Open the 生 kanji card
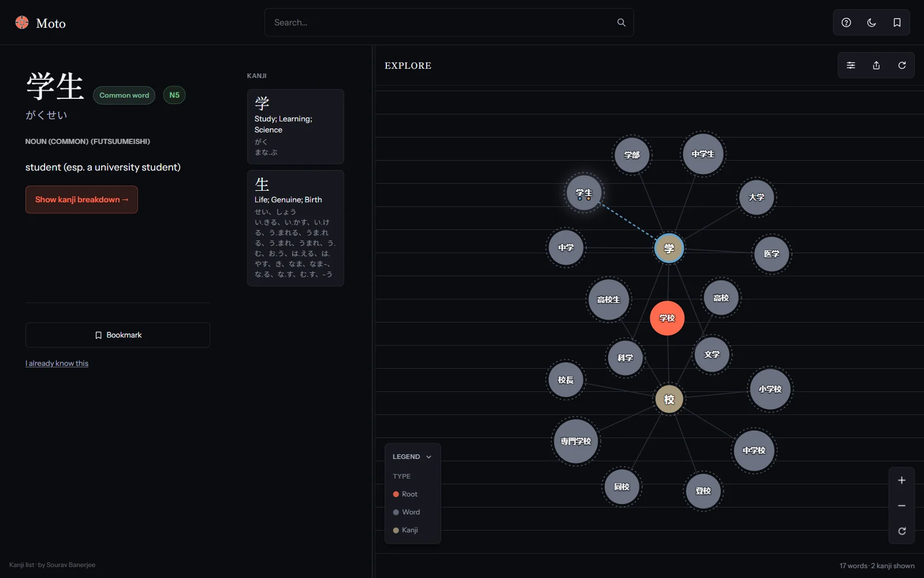The height and width of the screenshot is (578, 924). tap(296, 228)
